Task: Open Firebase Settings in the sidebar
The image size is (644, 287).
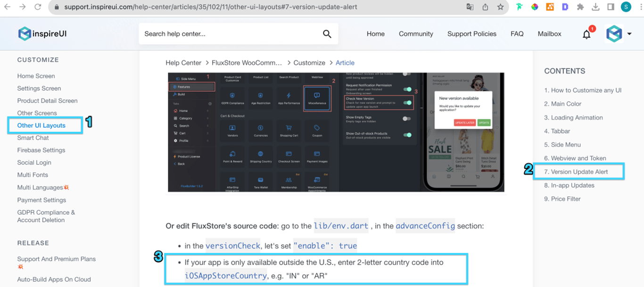Action: click(41, 150)
